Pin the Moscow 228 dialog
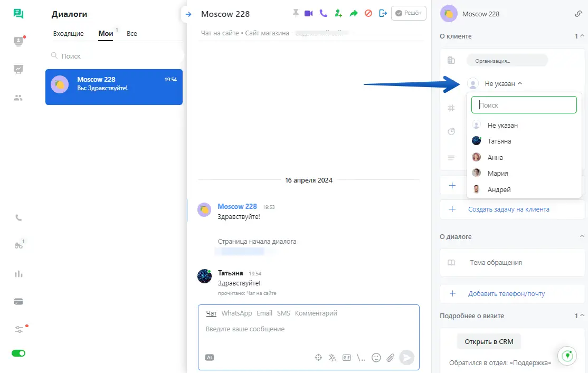588x373 pixels. [x=295, y=13]
